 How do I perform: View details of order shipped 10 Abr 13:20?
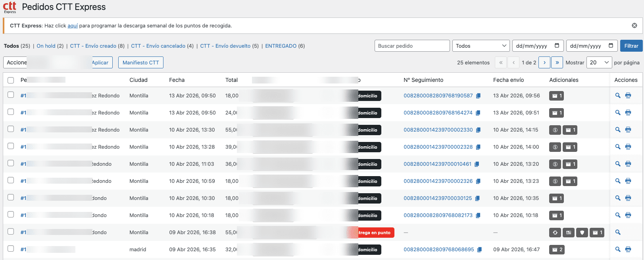click(x=618, y=164)
